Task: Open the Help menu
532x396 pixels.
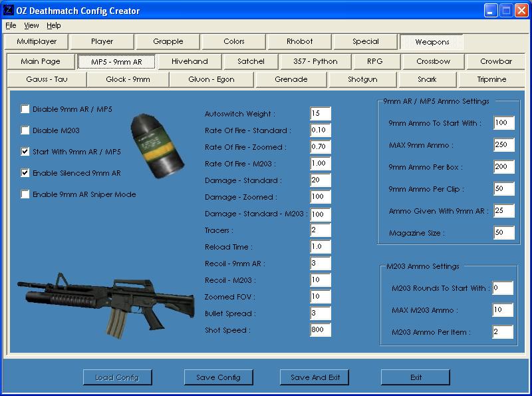Action: [54, 25]
